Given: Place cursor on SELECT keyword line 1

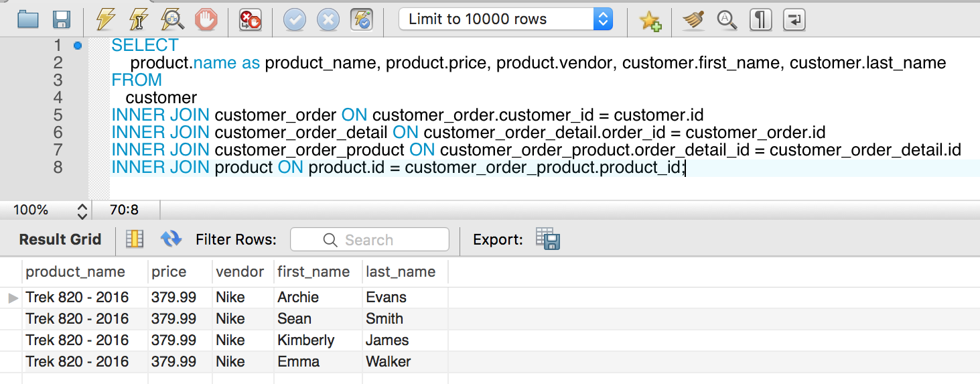Looking at the screenshot, I should pyautogui.click(x=145, y=46).
